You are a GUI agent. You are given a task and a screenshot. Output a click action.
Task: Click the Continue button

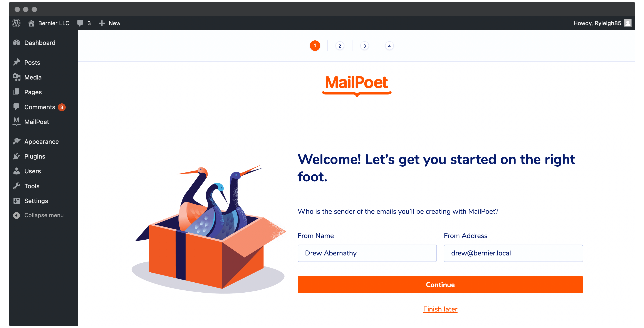440,285
